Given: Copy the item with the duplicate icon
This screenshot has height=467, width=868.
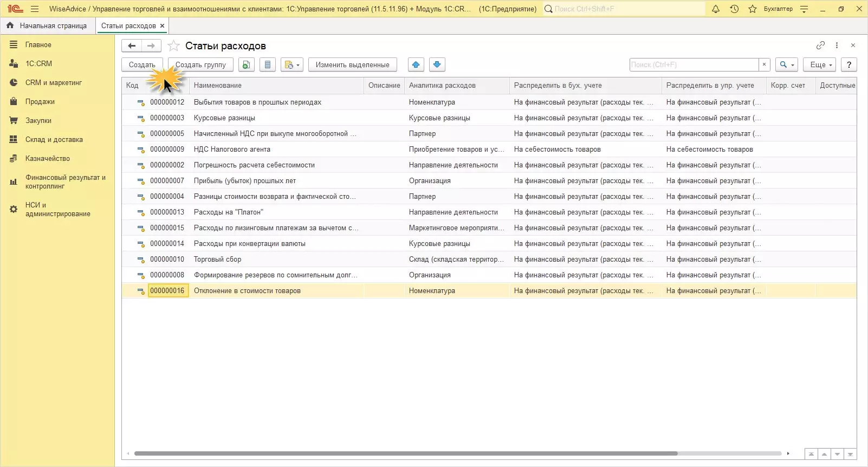Looking at the screenshot, I should click(246, 65).
